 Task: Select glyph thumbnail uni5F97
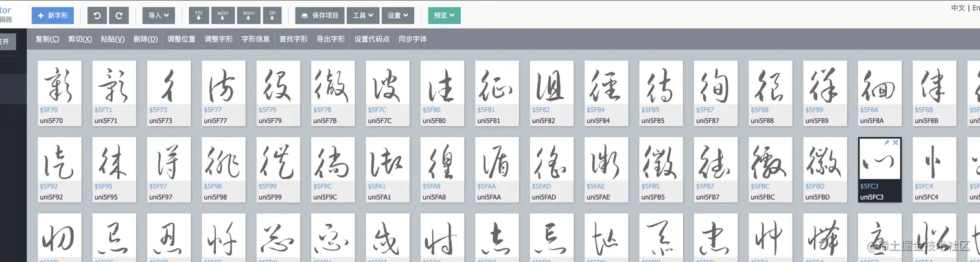[x=169, y=169]
